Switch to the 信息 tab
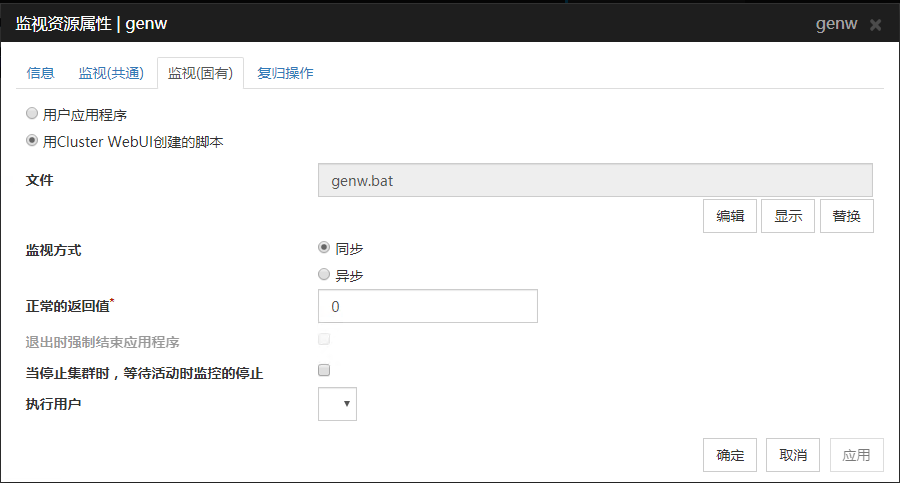The image size is (900, 483). 41,73
